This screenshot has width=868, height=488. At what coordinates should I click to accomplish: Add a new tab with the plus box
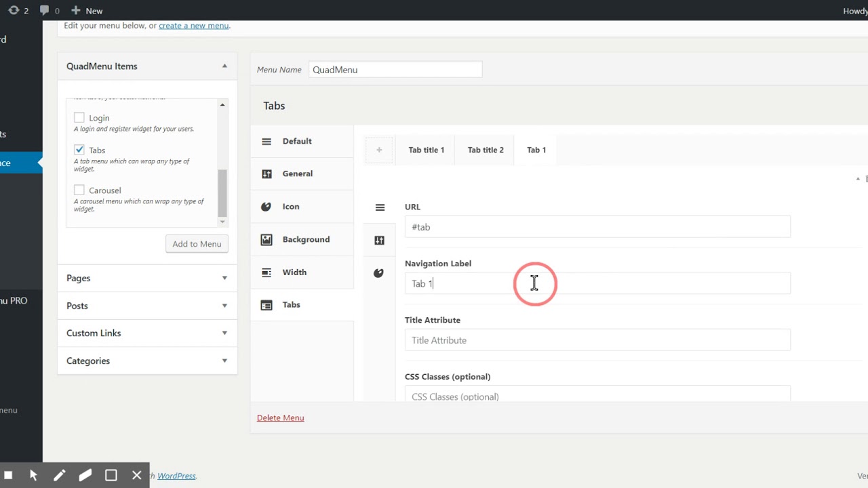[379, 150]
